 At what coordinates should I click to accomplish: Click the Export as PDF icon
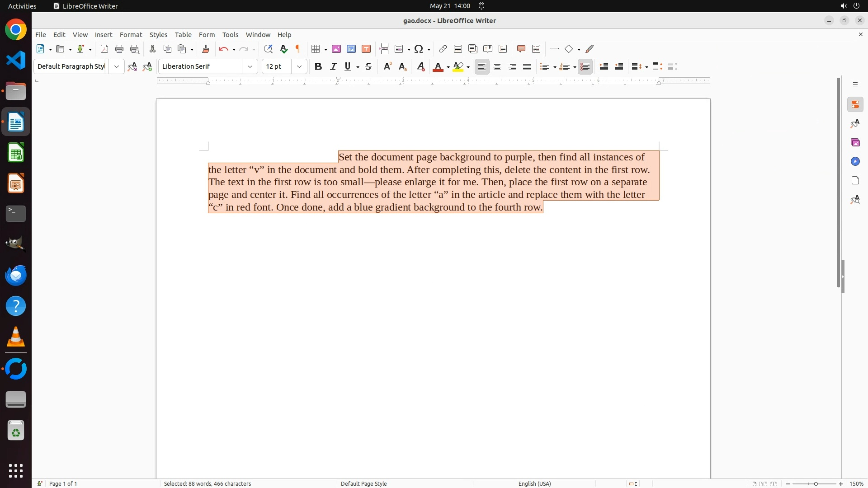(x=104, y=49)
